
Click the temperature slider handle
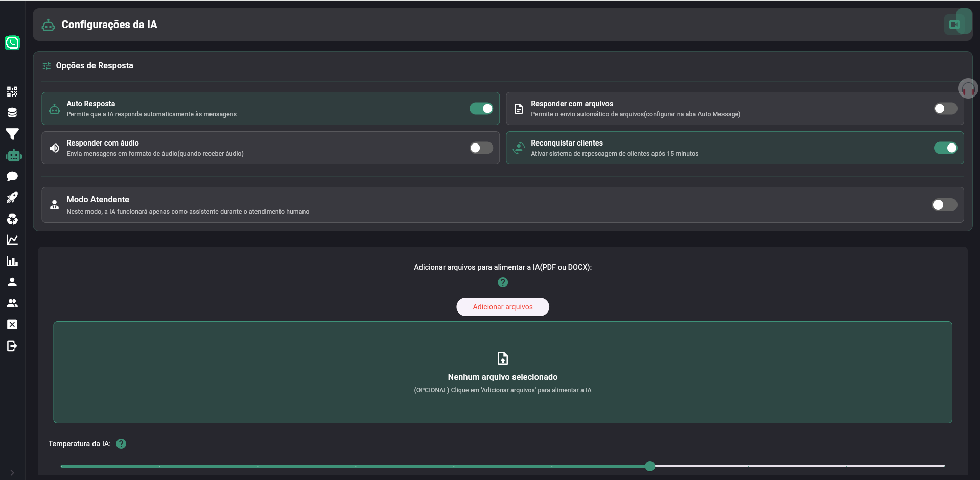[x=650, y=466]
